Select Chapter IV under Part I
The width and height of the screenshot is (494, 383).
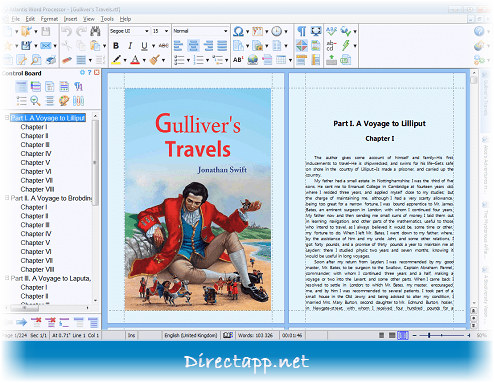click(x=36, y=154)
